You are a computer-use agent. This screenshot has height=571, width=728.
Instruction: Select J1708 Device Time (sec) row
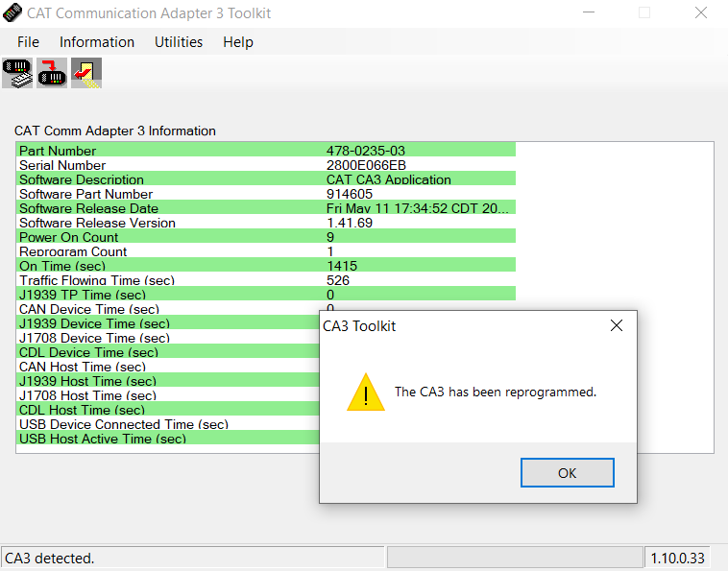point(168,338)
